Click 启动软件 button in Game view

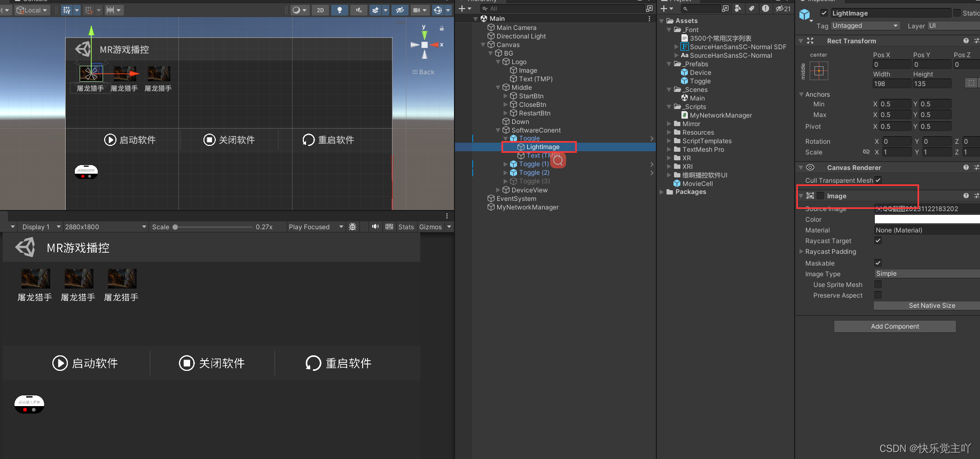pos(85,363)
